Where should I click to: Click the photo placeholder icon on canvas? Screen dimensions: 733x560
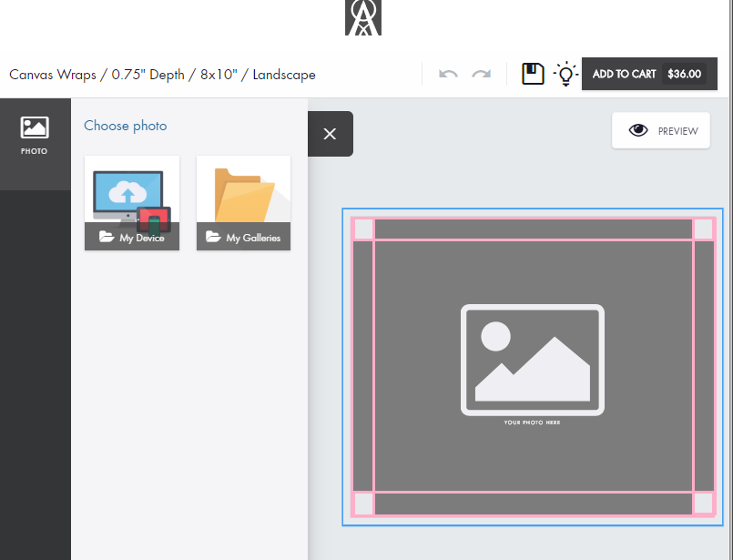click(532, 360)
